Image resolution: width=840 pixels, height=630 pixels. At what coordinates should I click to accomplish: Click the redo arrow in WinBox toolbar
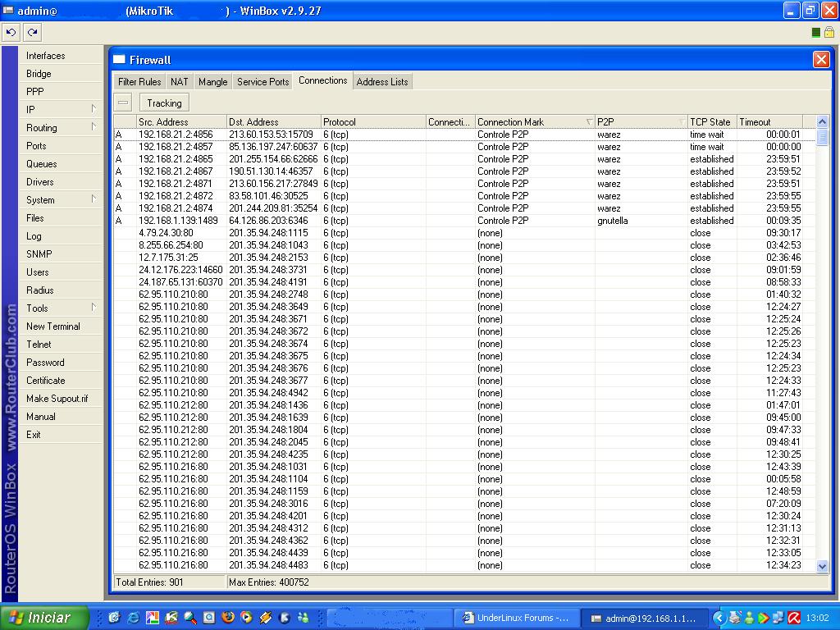(x=33, y=33)
